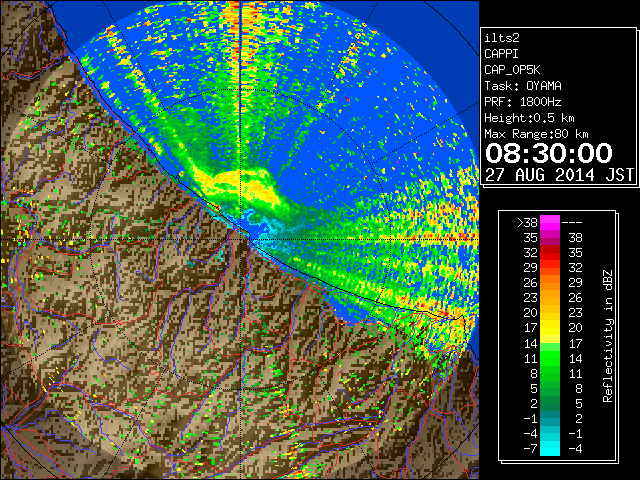Pick the teal -1 to 2 dBZ swatch
This screenshot has height=480, width=640.
click(550, 418)
